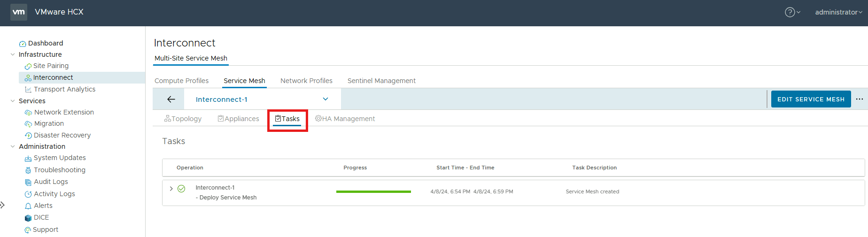Click the Site Pairing link icon
The image size is (868, 237).
click(x=28, y=66)
